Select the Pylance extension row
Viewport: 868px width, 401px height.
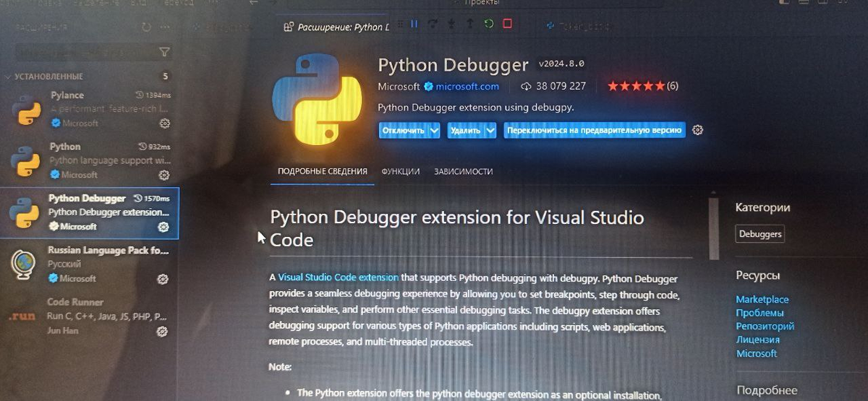(x=90, y=109)
